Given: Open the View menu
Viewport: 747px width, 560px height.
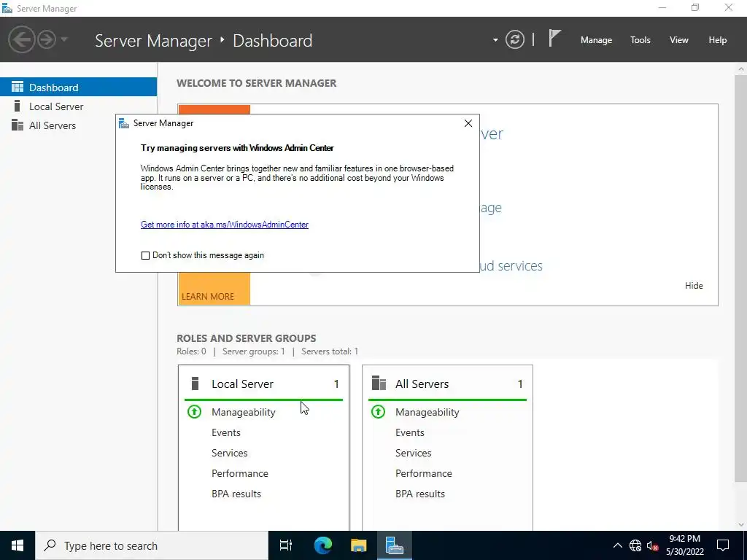Looking at the screenshot, I should tap(679, 40).
